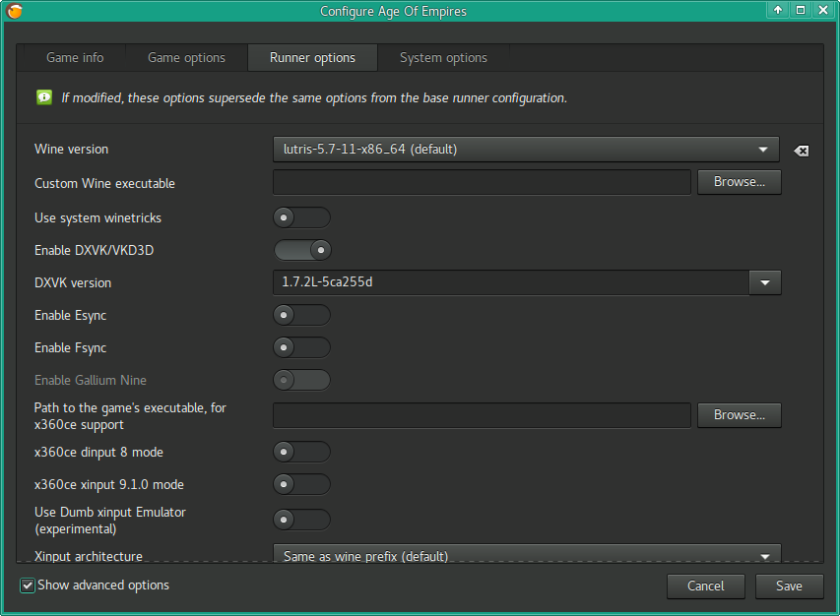Viewport: 840px width, 616px height.
Task: Open the Xinput architecture dropdown
Action: 527,555
